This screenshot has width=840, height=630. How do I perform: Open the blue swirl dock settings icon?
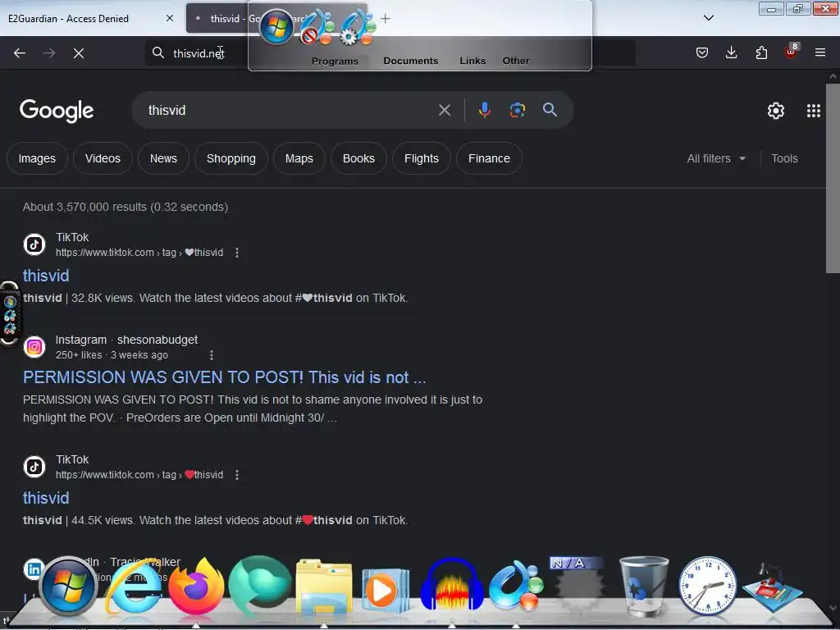[515, 585]
